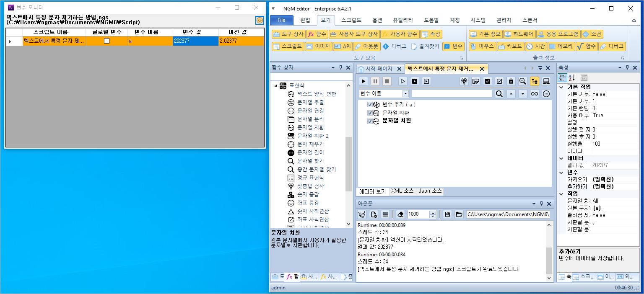Switch to the 편집 ribbon tab

305,20
